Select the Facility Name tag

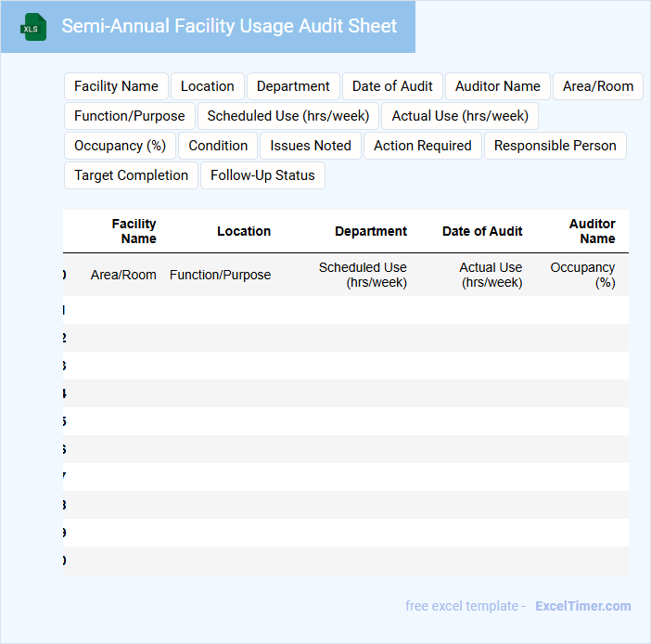[x=116, y=86]
